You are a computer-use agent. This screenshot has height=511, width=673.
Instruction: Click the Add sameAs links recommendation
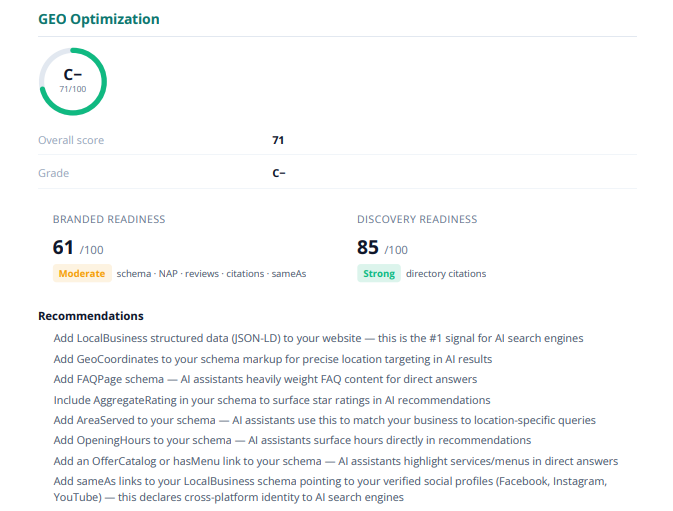pos(330,489)
